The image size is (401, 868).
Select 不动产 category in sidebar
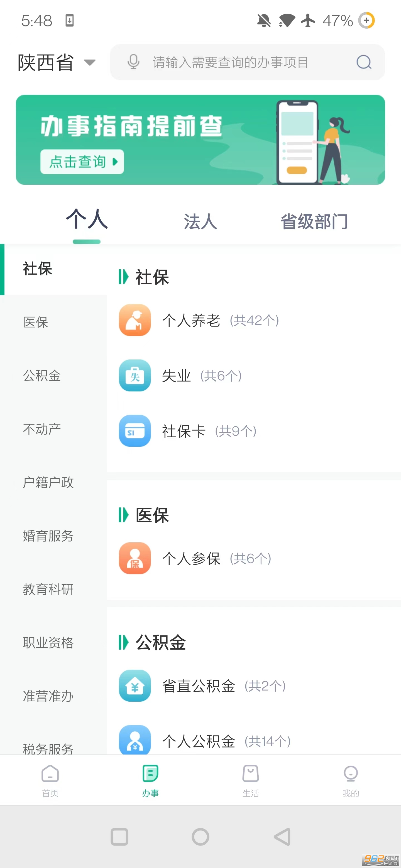(42, 429)
